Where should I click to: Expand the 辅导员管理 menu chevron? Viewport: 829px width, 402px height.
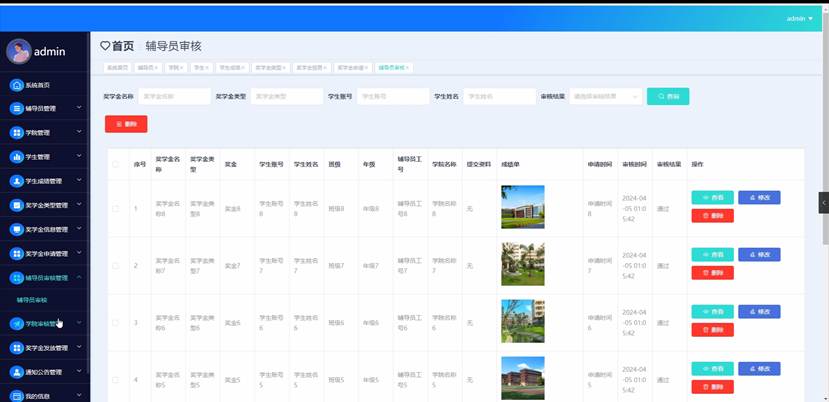tap(79, 107)
